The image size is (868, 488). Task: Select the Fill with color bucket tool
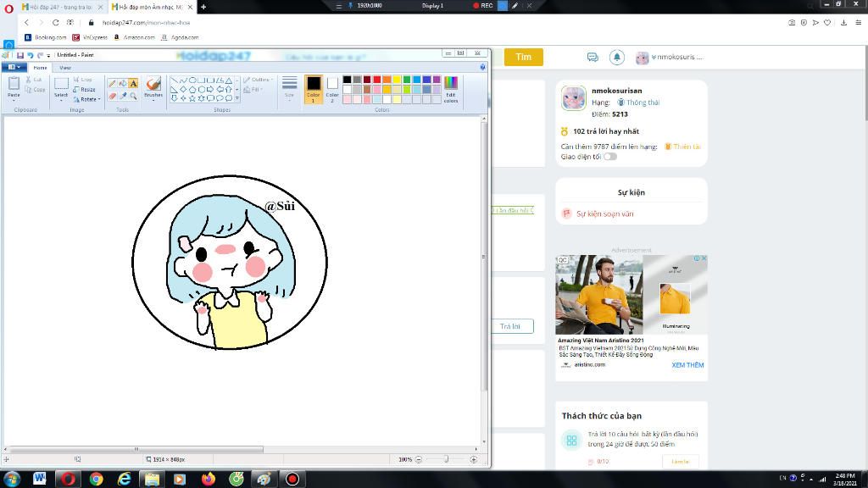click(x=123, y=83)
